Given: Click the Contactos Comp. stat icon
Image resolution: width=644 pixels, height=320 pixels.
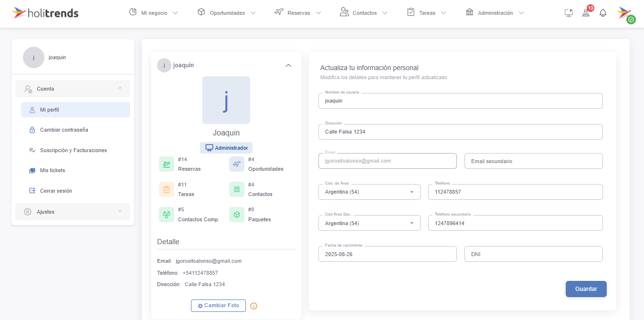Looking at the screenshot, I should click(x=167, y=215).
